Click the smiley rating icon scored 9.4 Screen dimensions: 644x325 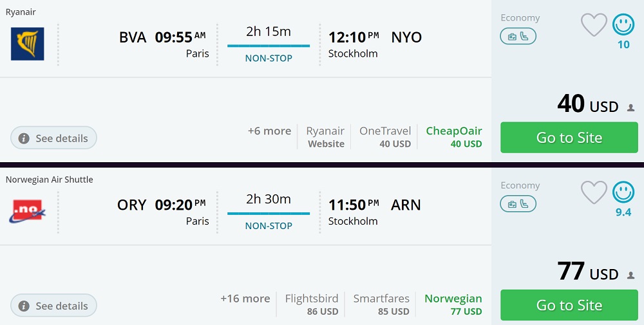623,192
